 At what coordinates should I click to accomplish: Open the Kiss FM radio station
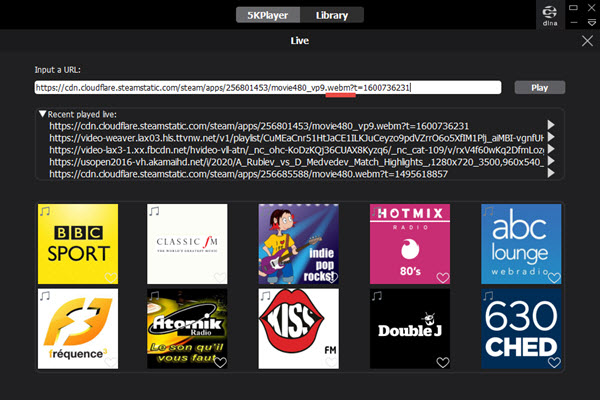pyautogui.click(x=298, y=329)
